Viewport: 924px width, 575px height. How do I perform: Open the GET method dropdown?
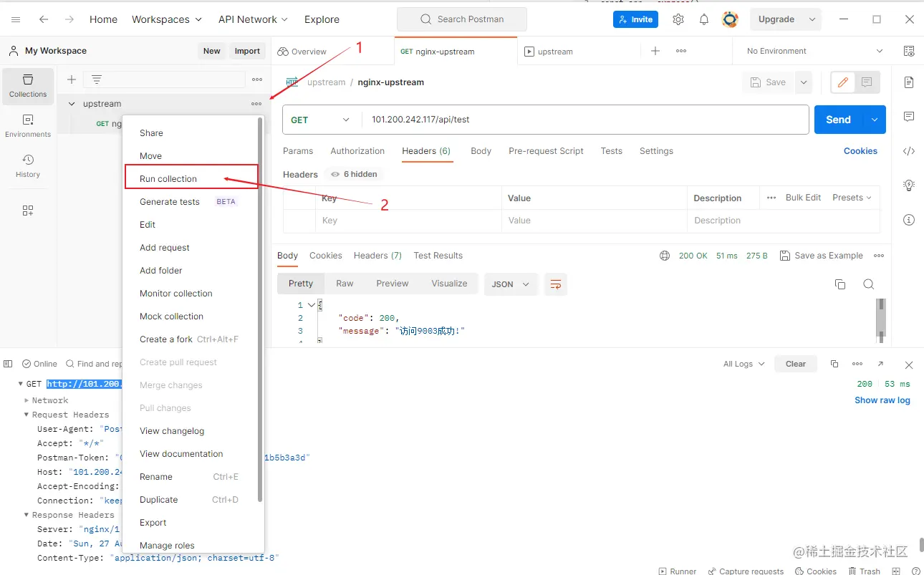[320, 120]
